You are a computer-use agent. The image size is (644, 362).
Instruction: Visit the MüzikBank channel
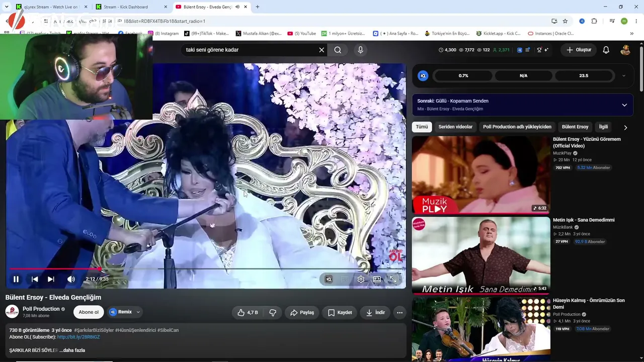click(562, 227)
